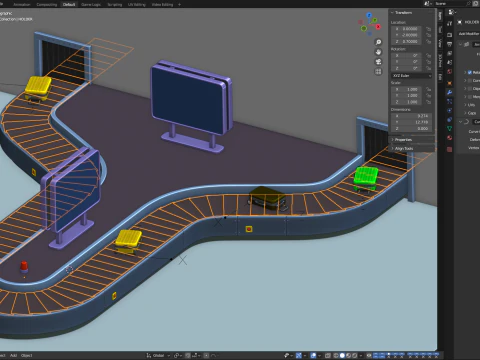The width and height of the screenshot is (480, 360).
Task: Switch to the Compositing workspace tab
Action: click(47, 5)
